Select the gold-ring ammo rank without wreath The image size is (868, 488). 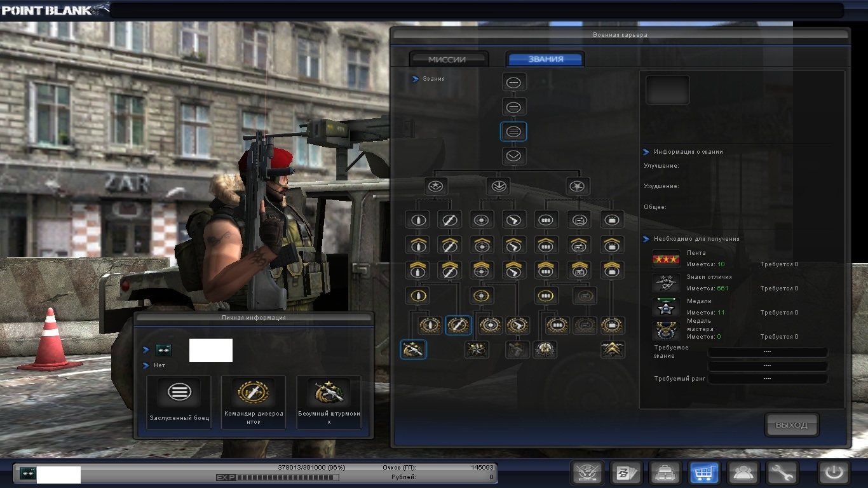546,295
